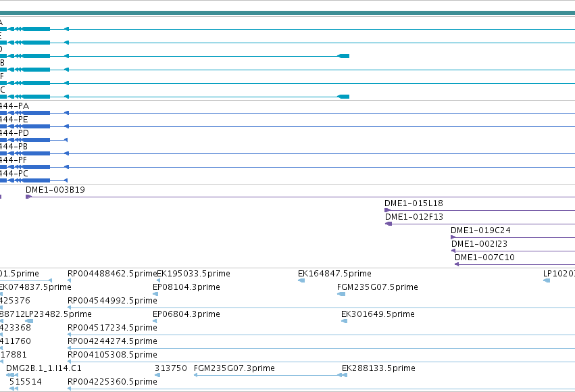Click the 411760 feature label
The height and width of the screenshot is (392, 575).
click(16, 341)
